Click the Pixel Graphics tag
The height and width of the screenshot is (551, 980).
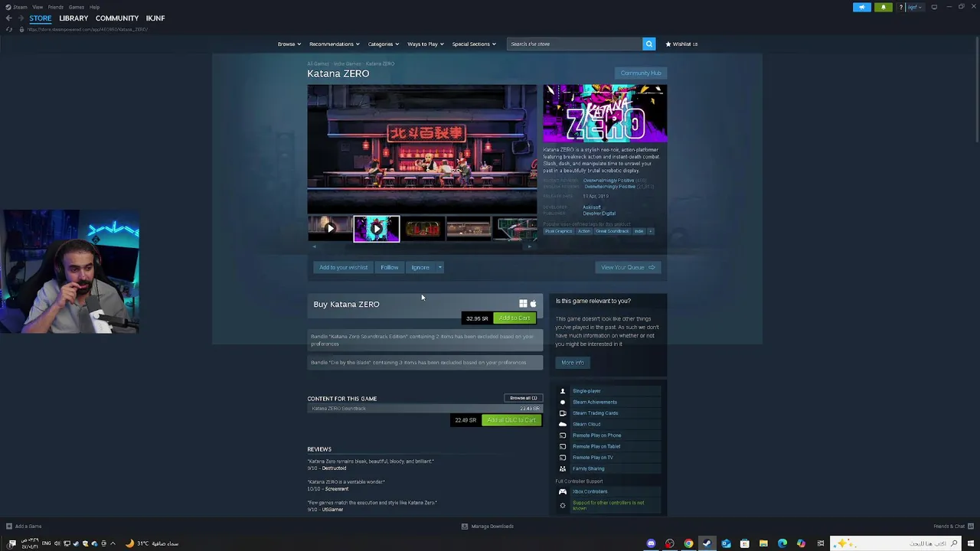(559, 231)
